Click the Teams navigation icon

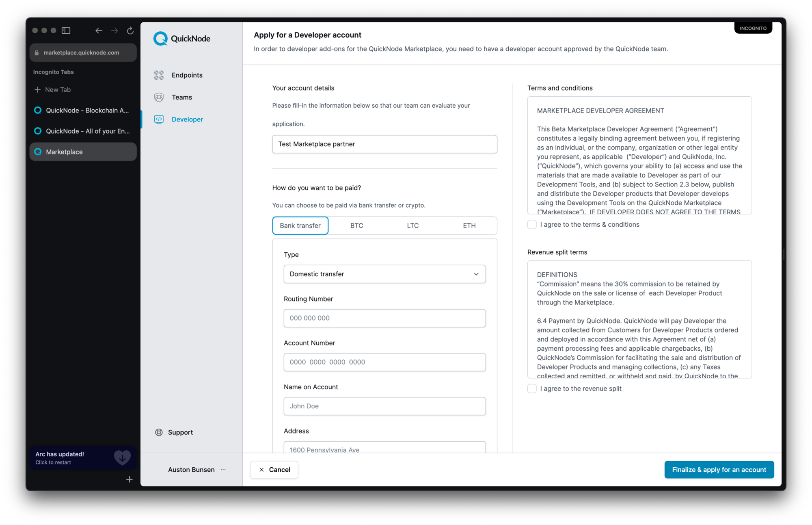coord(159,97)
